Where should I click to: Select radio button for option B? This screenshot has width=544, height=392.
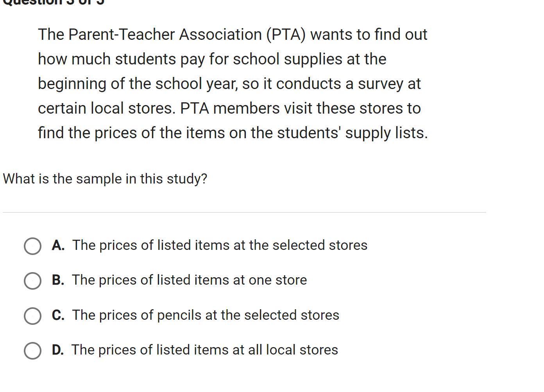tap(32, 281)
